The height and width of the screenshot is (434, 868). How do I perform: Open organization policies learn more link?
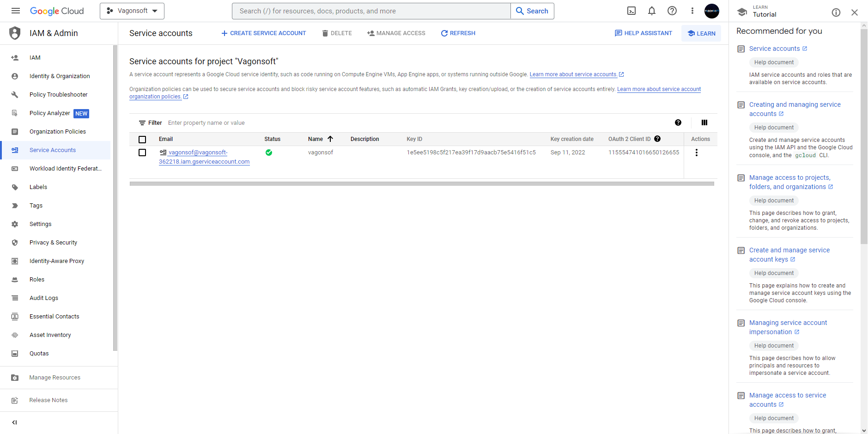415,93
